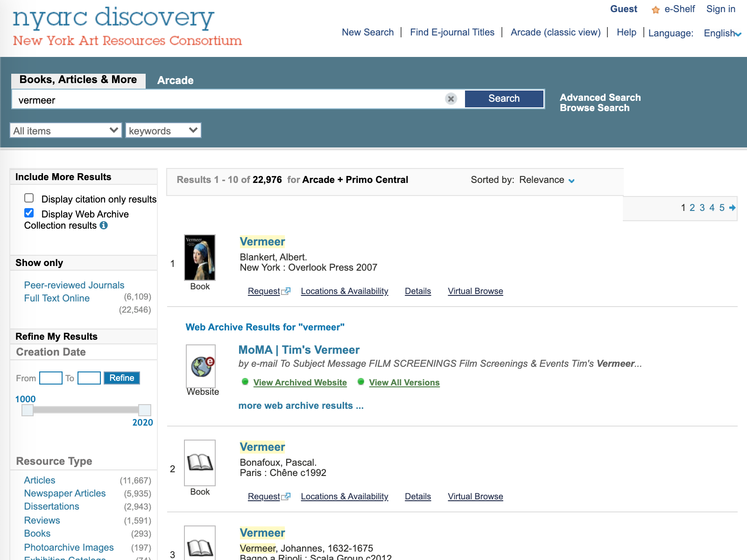The height and width of the screenshot is (560, 747).
Task: Toggle Peer-reviewed Journals filter
Action: click(x=74, y=285)
